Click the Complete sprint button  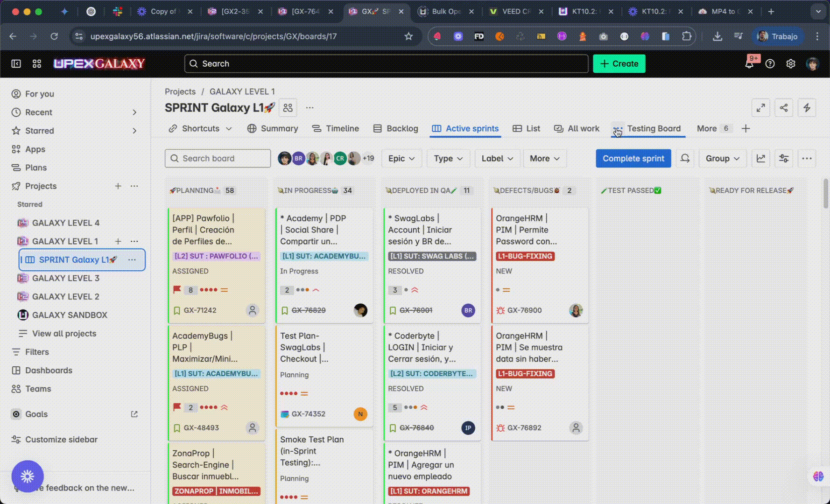(x=633, y=159)
